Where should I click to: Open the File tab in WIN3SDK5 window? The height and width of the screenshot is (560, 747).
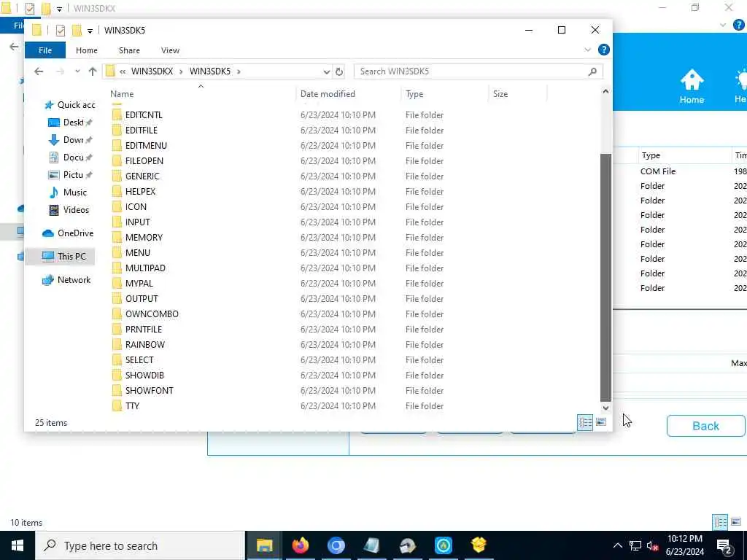(44, 50)
